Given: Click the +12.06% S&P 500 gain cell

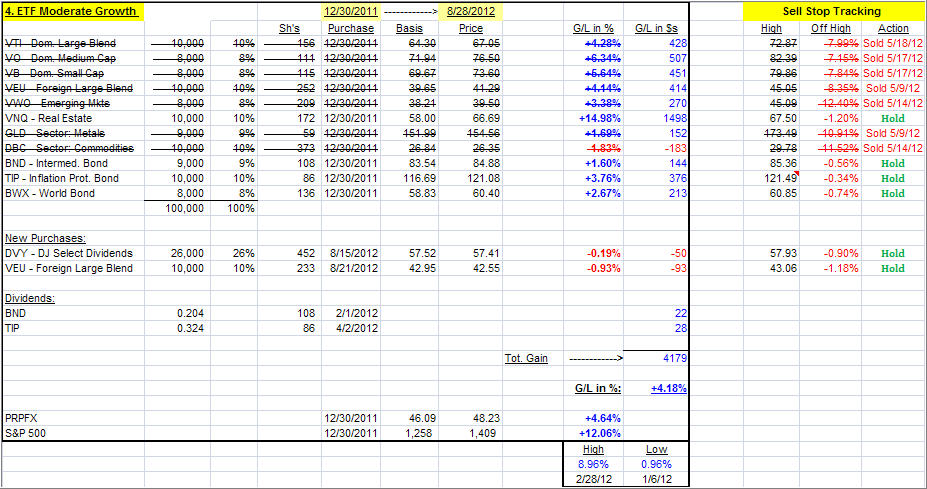Looking at the screenshot, I should 593,433.
